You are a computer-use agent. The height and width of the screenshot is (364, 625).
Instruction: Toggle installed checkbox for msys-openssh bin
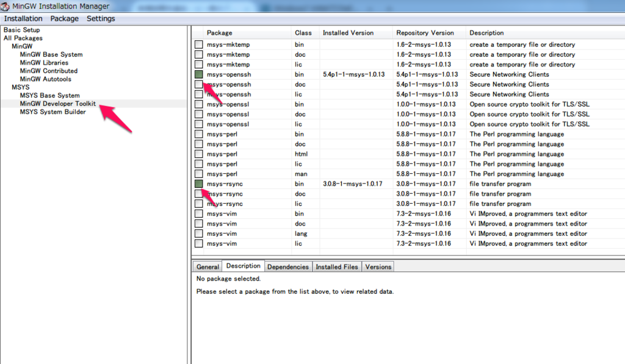pyautogui.click(x=198, y=74)
